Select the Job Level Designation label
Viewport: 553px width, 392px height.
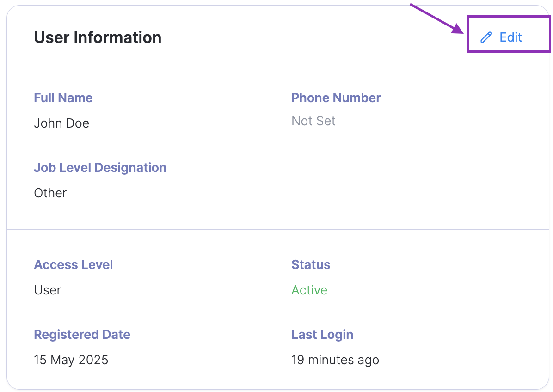point(100,167)
